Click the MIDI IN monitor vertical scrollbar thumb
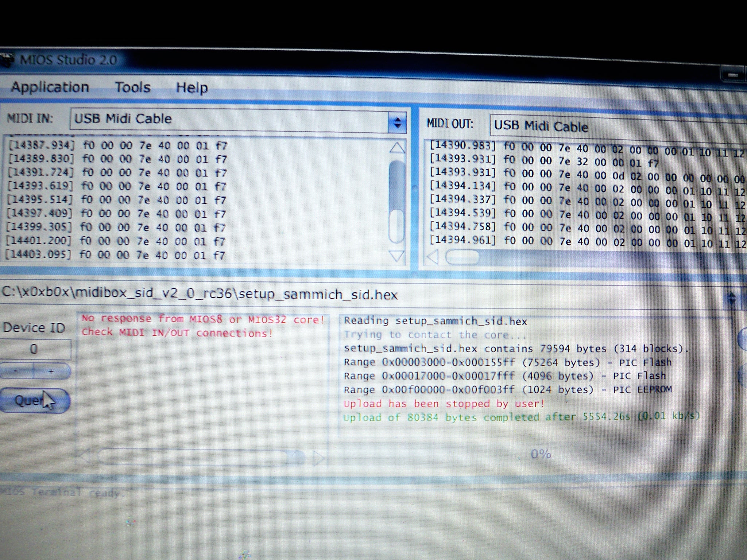Viewport: 747px width, 560px height. (x=397, y=226)
